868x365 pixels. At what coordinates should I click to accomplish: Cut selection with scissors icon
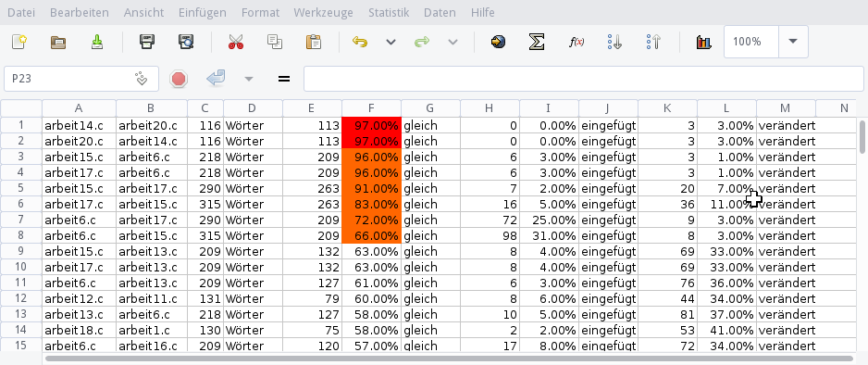(x=236, y=42)
